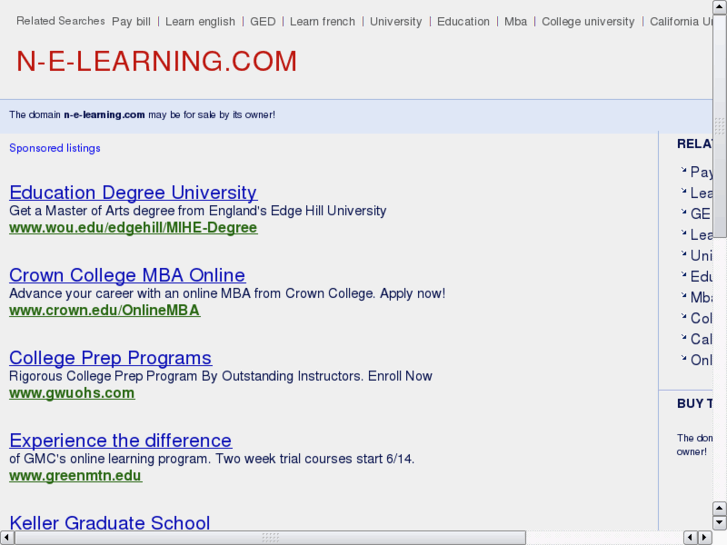Open College Prep Programs listing
Screen dimensions: 727x545
pyautogui.click(x=110, y=358)
